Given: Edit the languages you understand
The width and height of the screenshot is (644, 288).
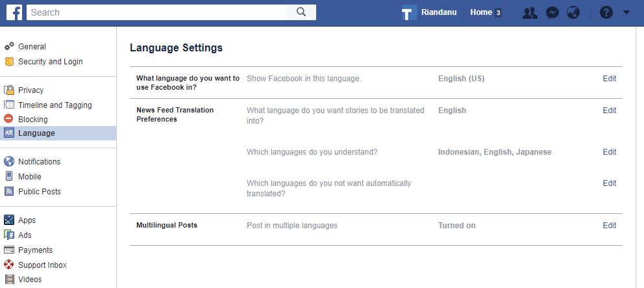Looking at the screenshot, I should (x=609, y=152).
